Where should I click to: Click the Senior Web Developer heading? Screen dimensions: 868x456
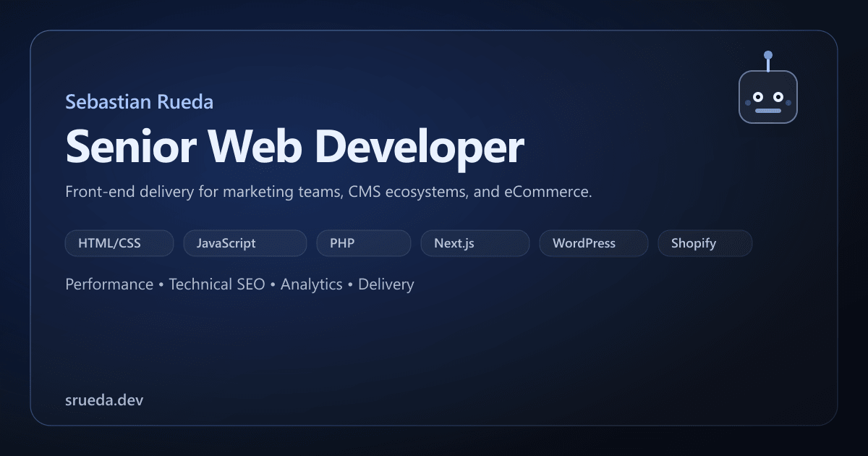[x=294, y=147]
